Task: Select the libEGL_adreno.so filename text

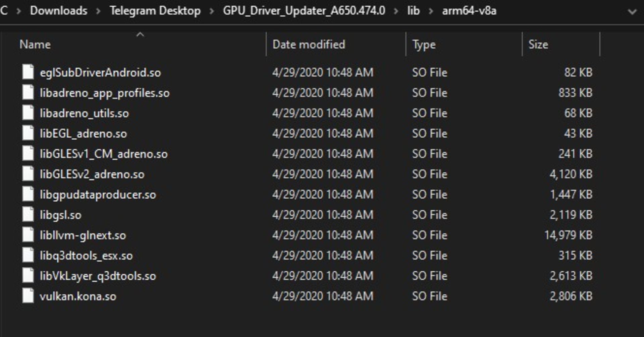Action: pos(84,133)
